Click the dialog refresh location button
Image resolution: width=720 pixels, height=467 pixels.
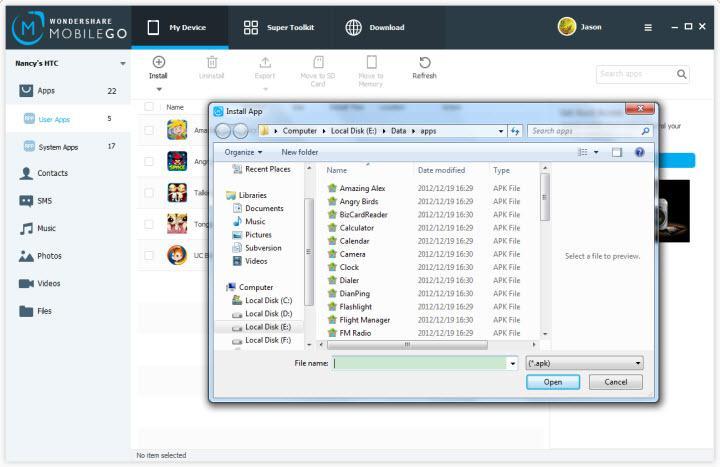pos(515,131)
